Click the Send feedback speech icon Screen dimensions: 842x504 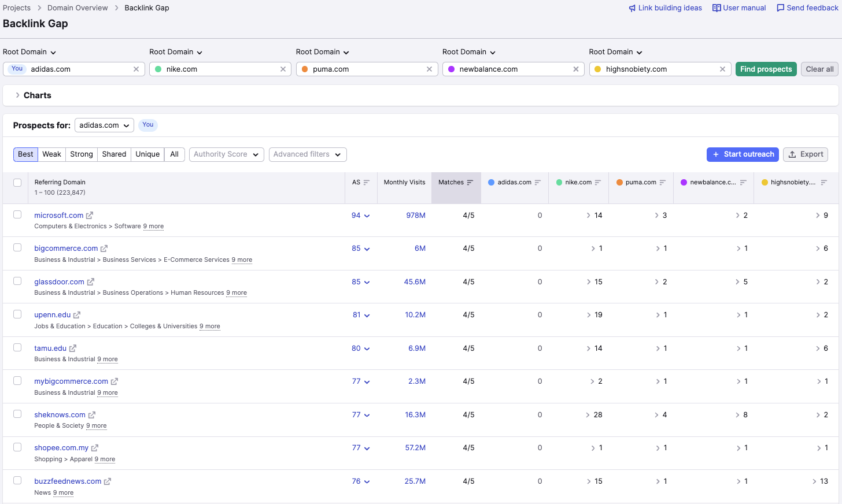coord(780,8)
